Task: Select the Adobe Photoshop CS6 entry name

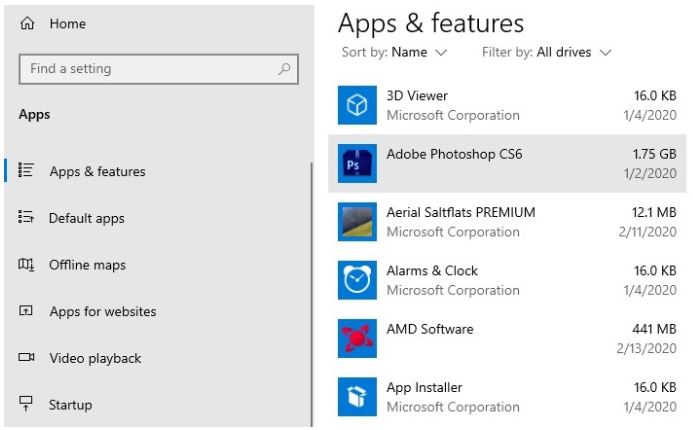Action: [x=454, y=154]
